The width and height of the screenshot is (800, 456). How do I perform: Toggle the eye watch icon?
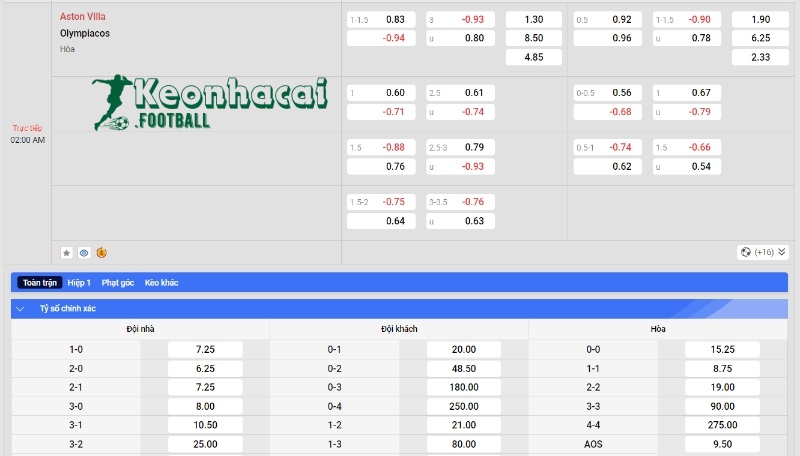[84, 253]
